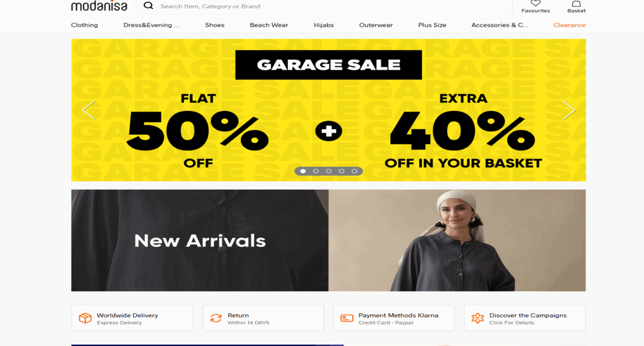Click the search magnifier icon
The height and width of the screenshot is (346, 644).
click(148, 6)
